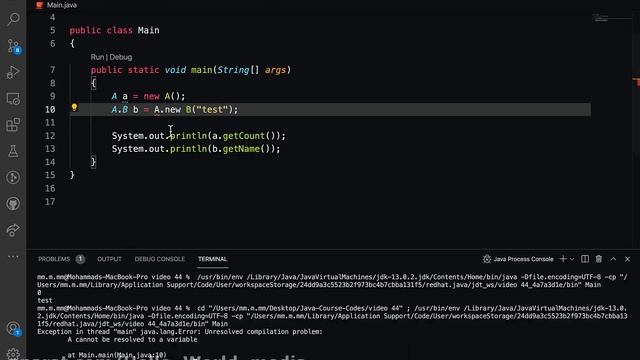
Task: Click the getName method call on line 13
Action: coord(241,149)
